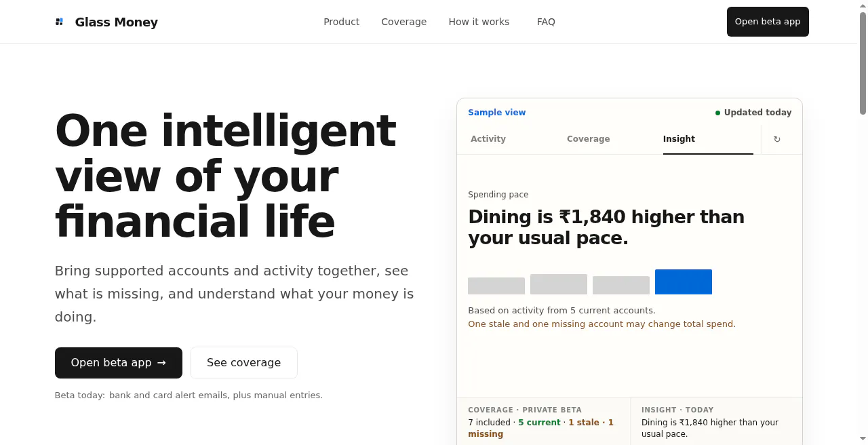
Task: Click the Beta today note under buttons
Action: pyautogui.click(x=189, y=395)
